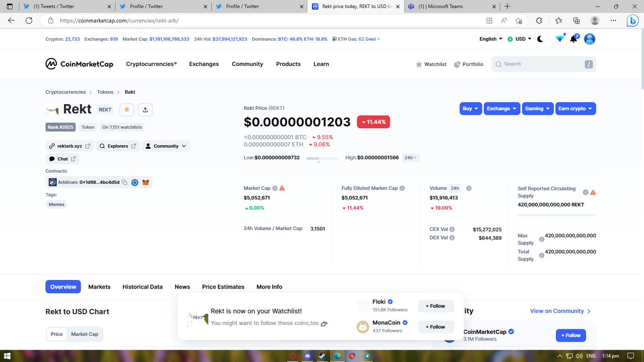644x362 pixels.
Task: Click View on Community link
Action: pyautogui.click(x=560, y=311)
